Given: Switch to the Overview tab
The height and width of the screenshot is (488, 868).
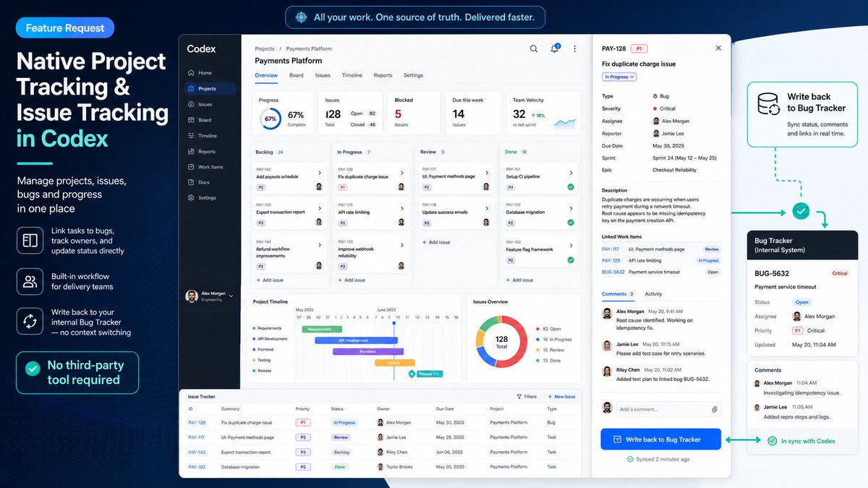Looking at the screenshot, I should tap(266, 75).
